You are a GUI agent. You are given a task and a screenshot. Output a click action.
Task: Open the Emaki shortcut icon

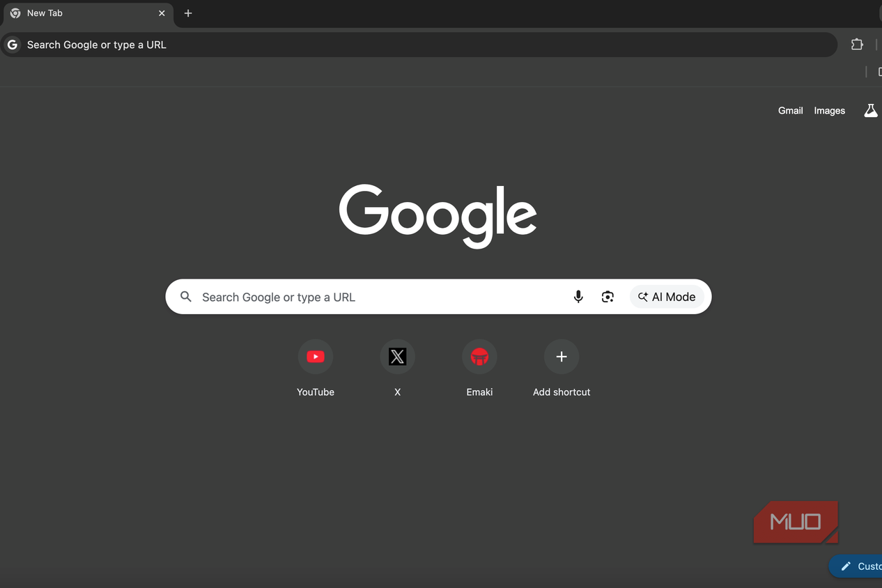[x=479, y=357]
